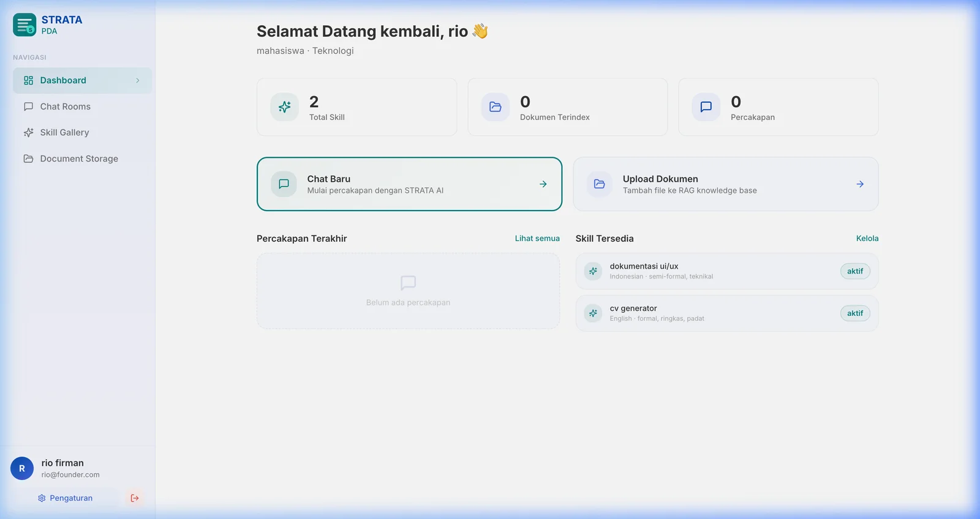Viewport: 980px width, 519px height.
Task: Click the cv generator sparkle icon
Action: [x=593, y=313]
